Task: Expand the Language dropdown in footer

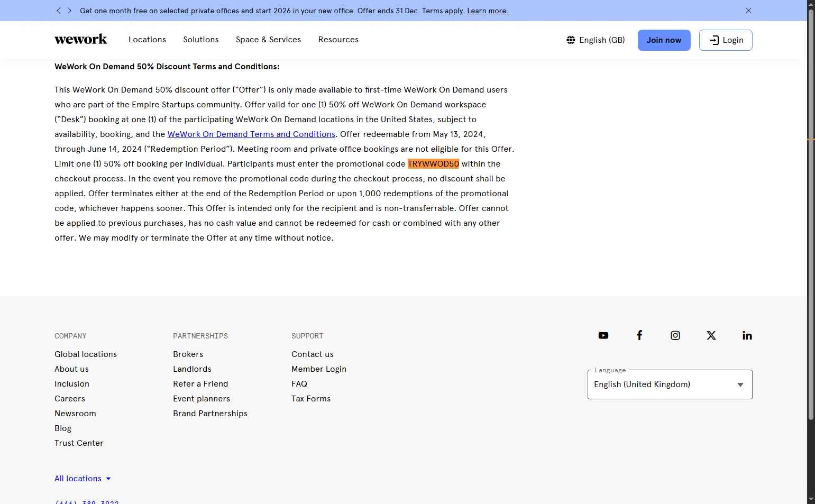Action: click(x=670, y=384)
